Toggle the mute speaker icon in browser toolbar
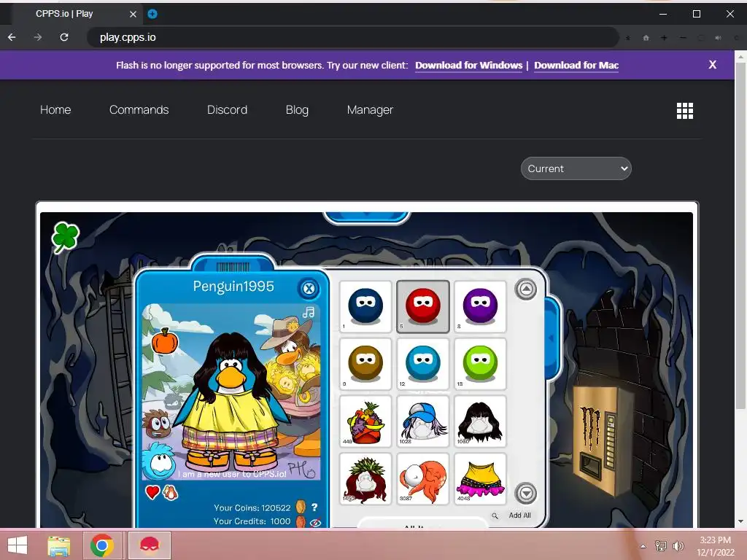 click(718, 38)
